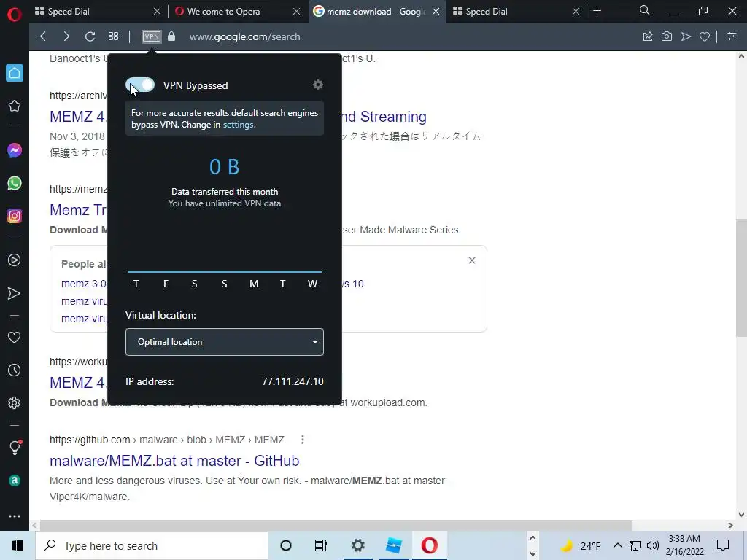747x560 pixels.
Task: Open the edit/share page icon in toolbar
Action: [x=648, y=36]
